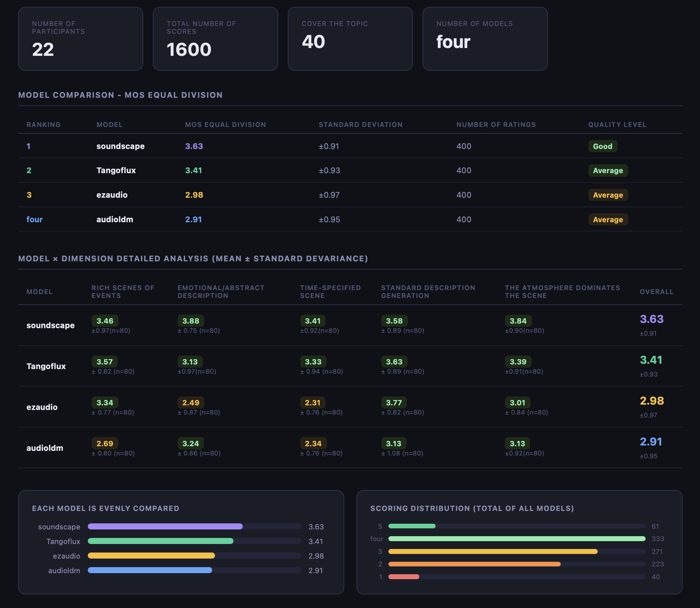Click the NUMBER OF RATINGS column header
The width and height of the screenshot is (700, 608).
[x=496, y=124]
